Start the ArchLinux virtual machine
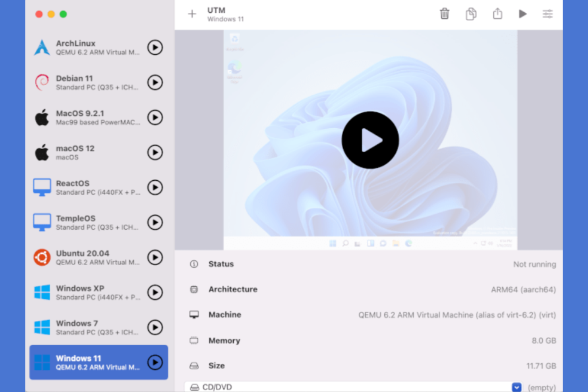 coord(155,47)
